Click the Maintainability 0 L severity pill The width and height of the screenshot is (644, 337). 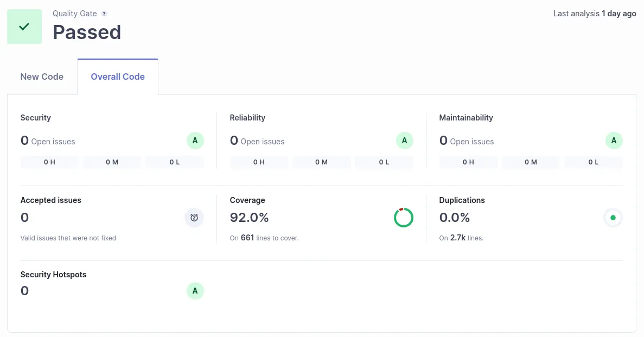594,162
